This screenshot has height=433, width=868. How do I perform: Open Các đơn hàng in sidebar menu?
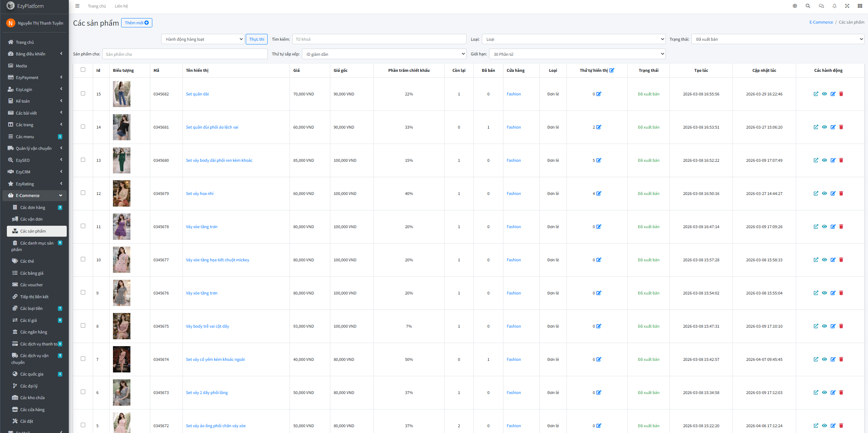click(33, 207)
